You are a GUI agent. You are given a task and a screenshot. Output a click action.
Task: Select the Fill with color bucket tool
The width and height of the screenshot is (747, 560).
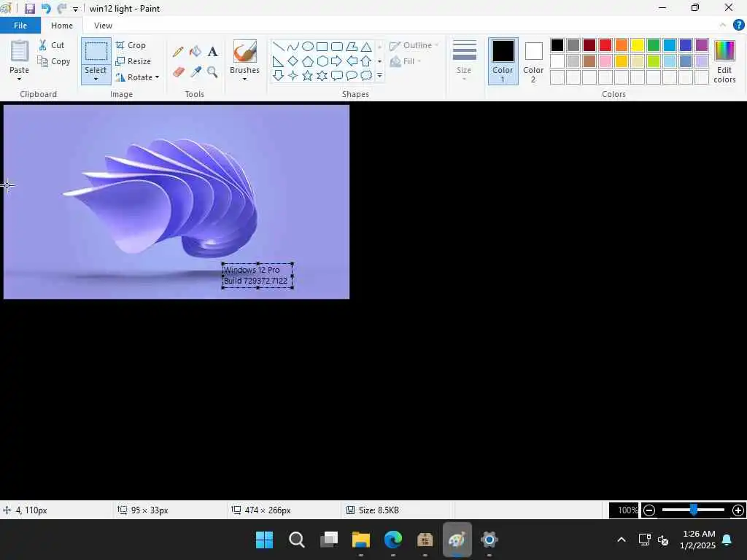(196, 52)
